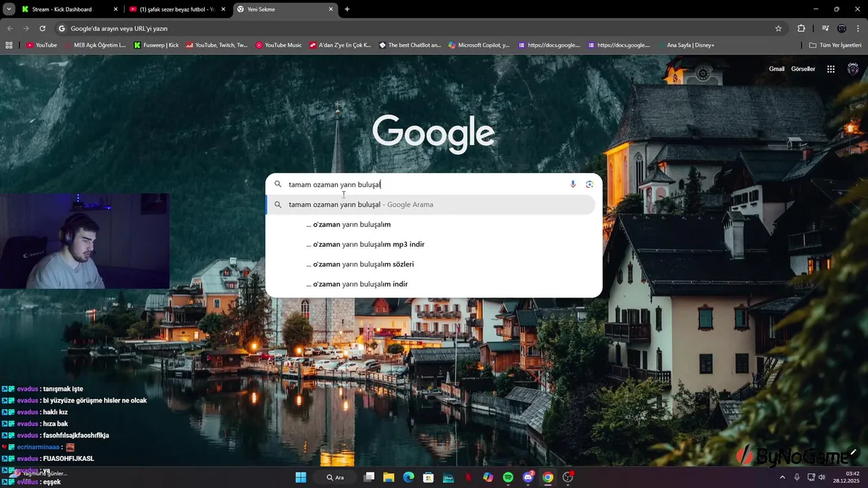Go back with Chrome's back arrow
868x488 pixels.
coord(9,28)
